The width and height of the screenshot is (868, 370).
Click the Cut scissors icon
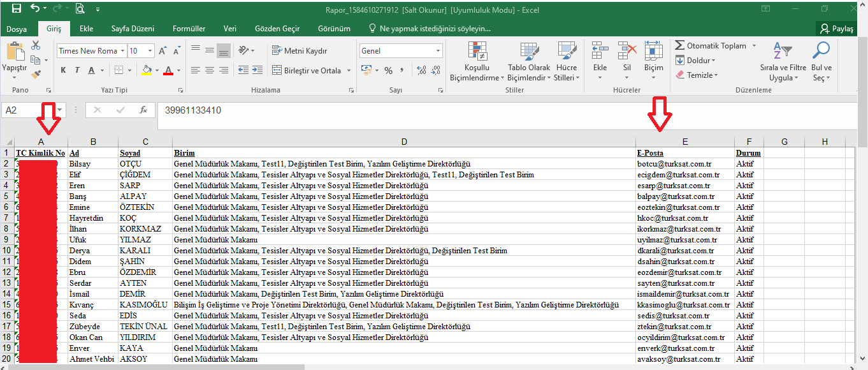click(36, 45)
